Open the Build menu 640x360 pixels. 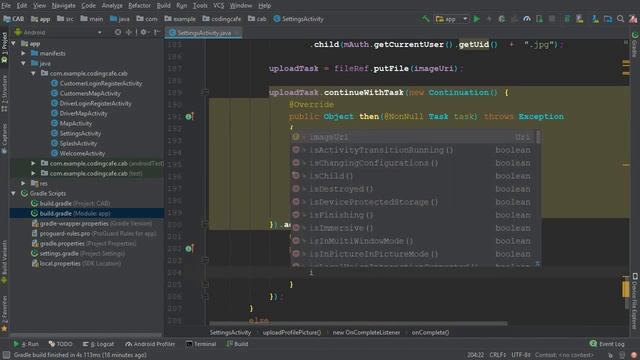[163, 6]
